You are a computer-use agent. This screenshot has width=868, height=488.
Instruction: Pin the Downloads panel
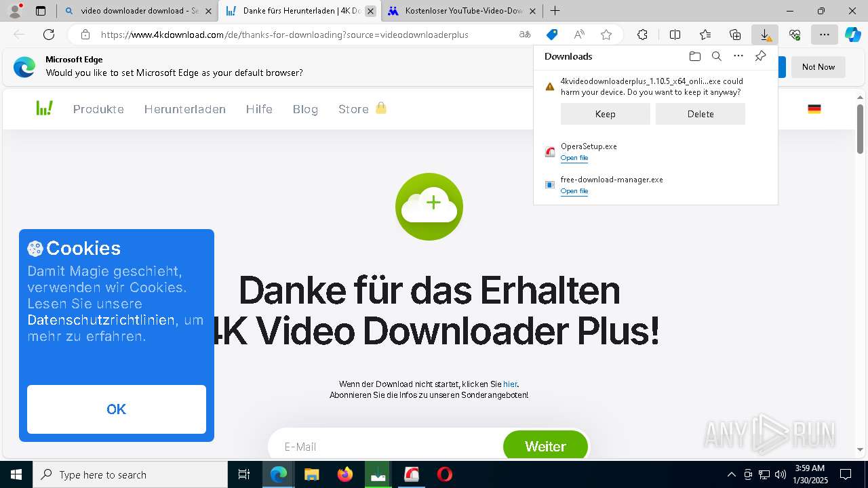[x=760, y=56]
